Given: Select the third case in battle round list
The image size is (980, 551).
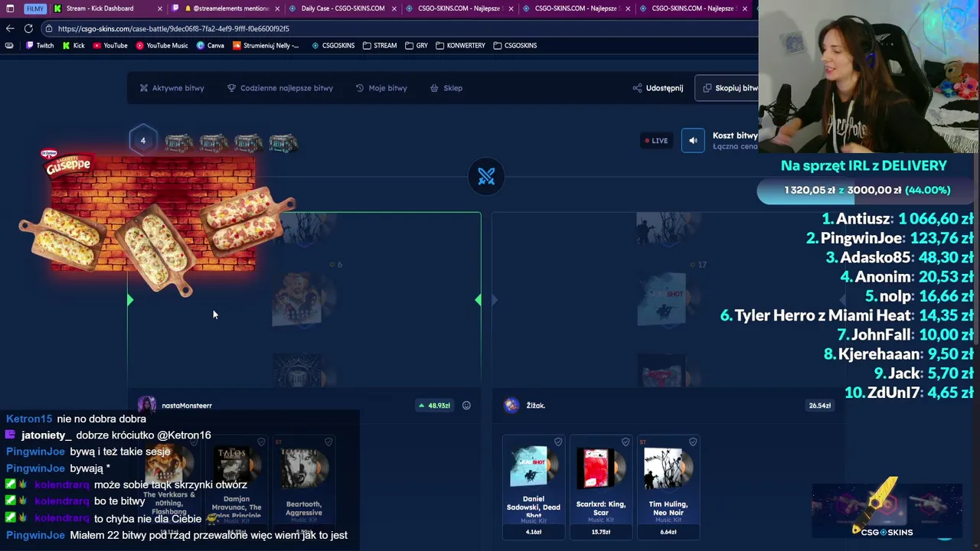Looking at the screenshot, I should (x=248, y=143).
